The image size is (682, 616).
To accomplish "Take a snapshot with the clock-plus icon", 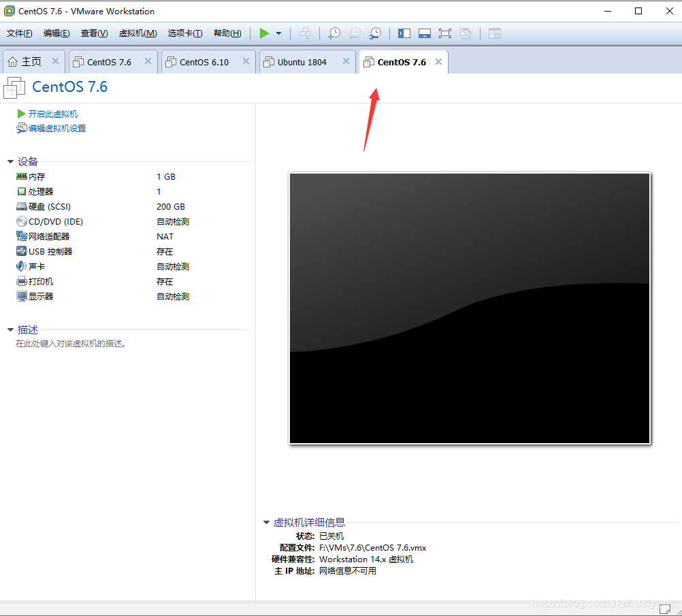I will [334, 33].
